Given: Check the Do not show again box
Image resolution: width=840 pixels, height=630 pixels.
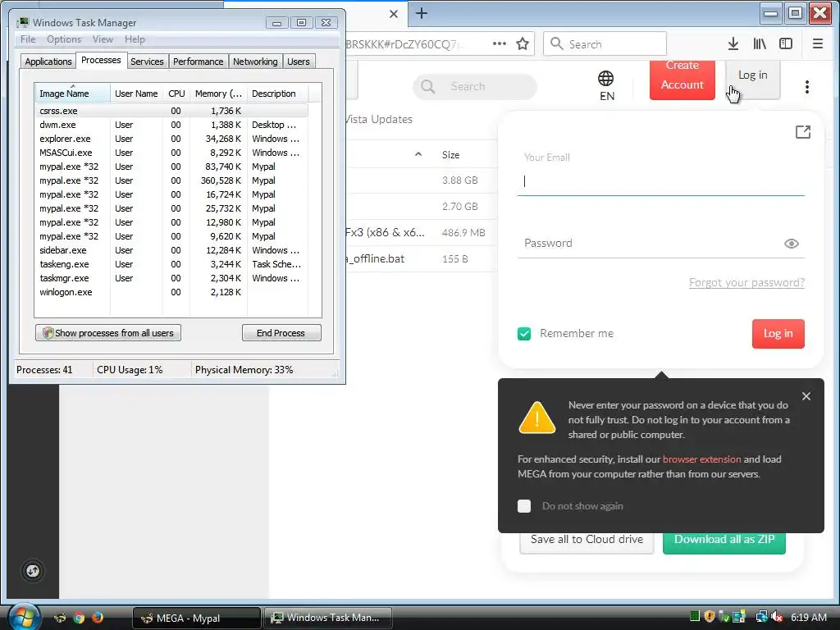Looking at the screenshot, I should click(x=524, y=505).
